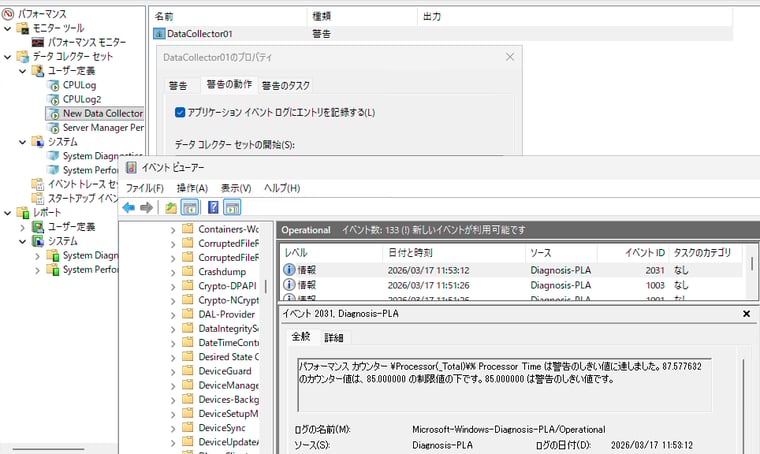The image size is (760, 454).
Task: Switch to the 警告のタスク tab
Action: (285, 86)
